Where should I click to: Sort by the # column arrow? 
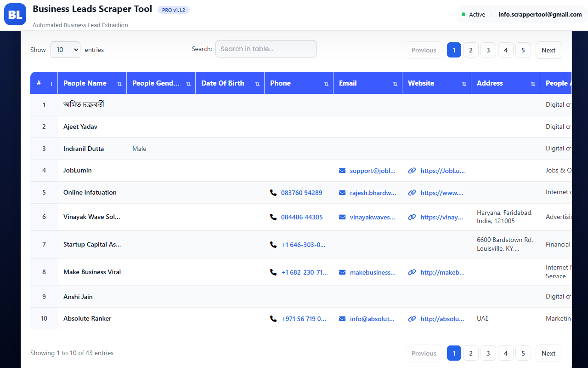(51, 84)
